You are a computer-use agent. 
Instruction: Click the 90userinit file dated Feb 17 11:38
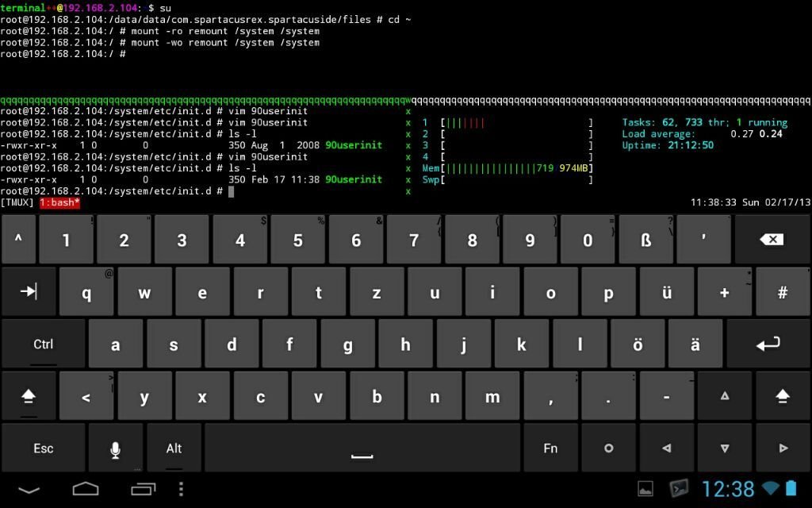tap(354, 179)
